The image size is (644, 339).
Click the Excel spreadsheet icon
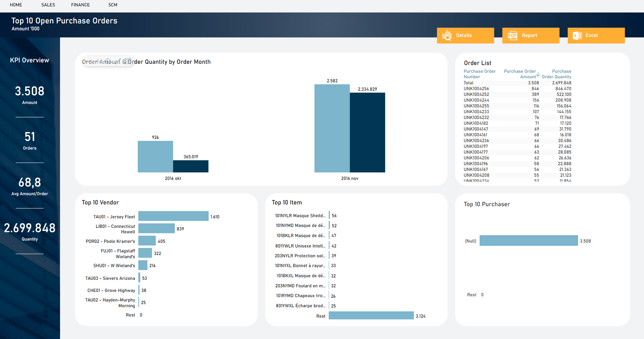(x=577, y=35)
